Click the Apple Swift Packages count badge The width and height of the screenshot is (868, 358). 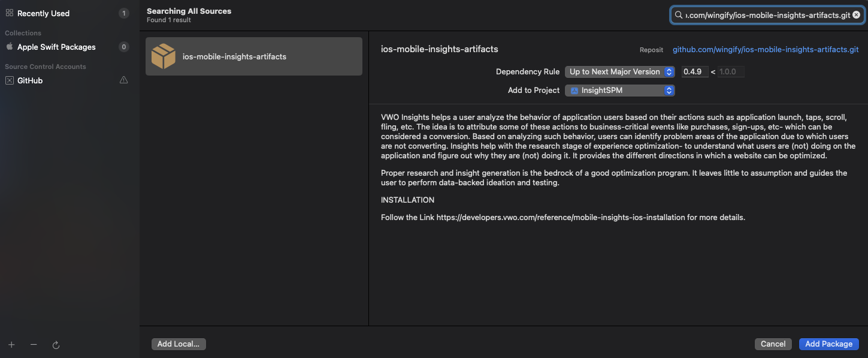coord(124,47)
